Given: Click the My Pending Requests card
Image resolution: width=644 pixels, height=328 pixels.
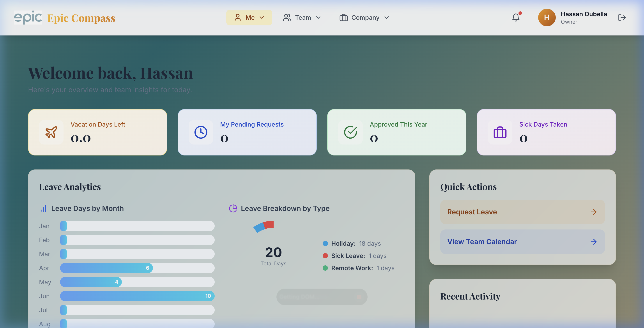Looking at the screenshot, I should click(247, 132).
